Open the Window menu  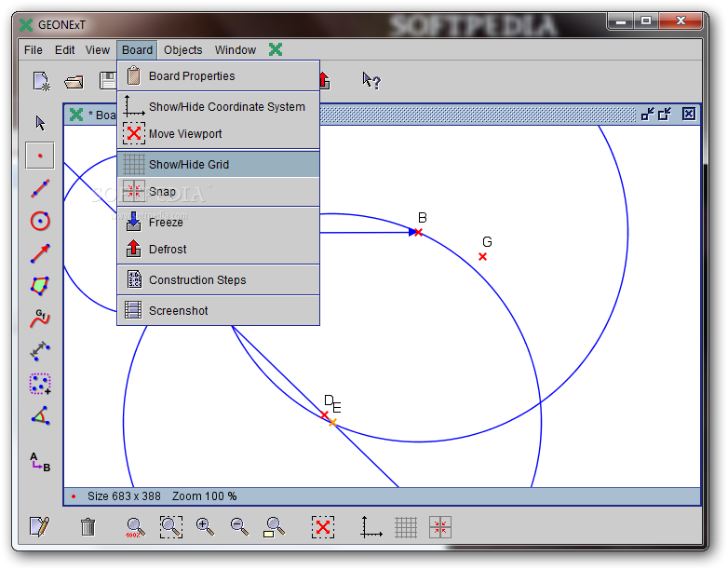(235, 49)
